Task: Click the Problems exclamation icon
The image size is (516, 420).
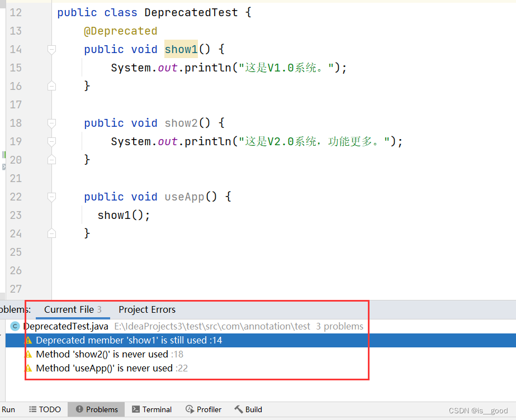Action: [x=79, y=409]
